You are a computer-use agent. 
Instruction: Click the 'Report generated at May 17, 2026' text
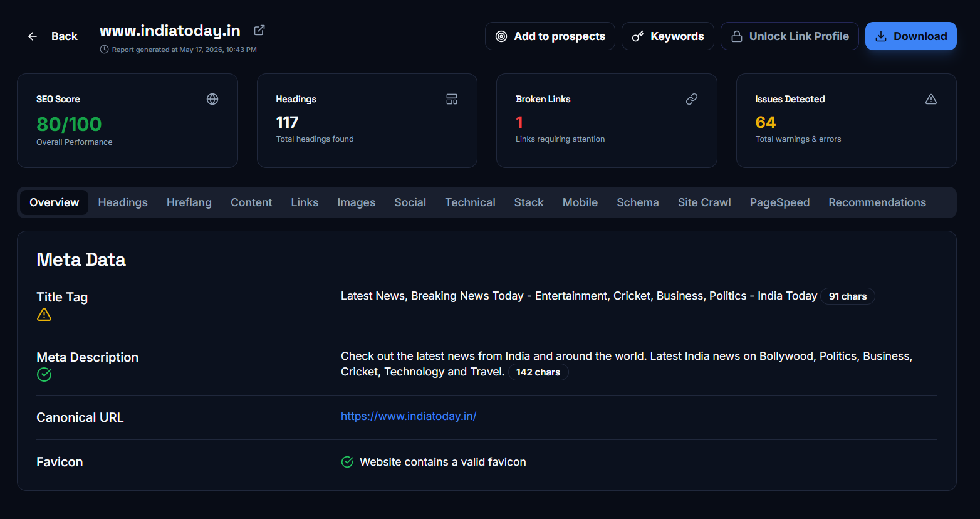[x=184, y=50]
